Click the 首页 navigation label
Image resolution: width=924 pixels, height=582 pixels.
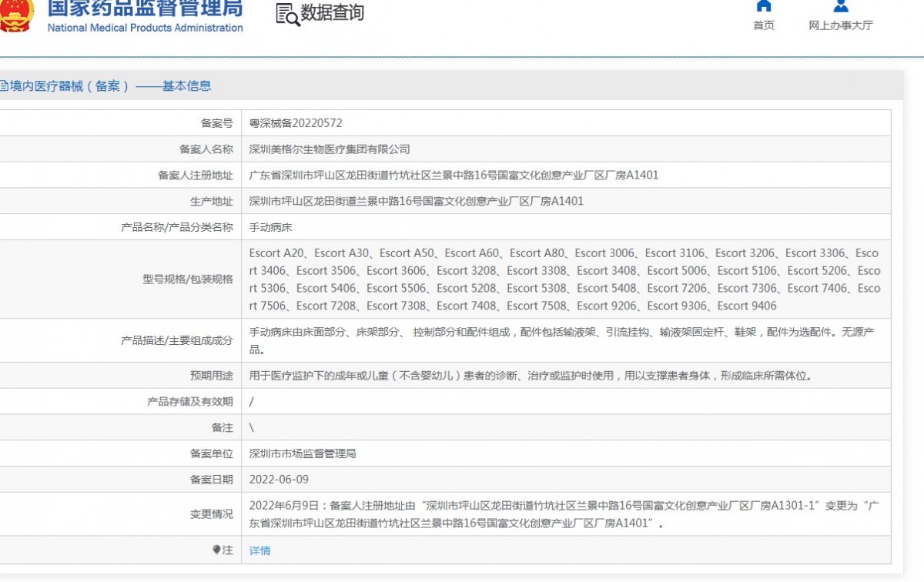764,25
